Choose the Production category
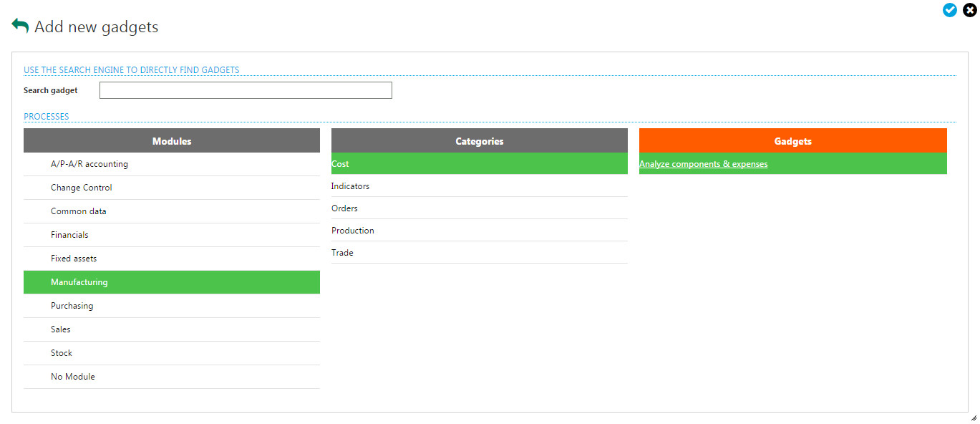 point(353,231)
